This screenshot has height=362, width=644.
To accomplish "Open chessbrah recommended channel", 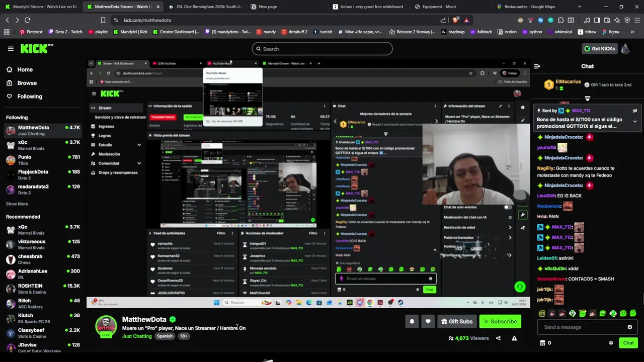I will 43,259.
